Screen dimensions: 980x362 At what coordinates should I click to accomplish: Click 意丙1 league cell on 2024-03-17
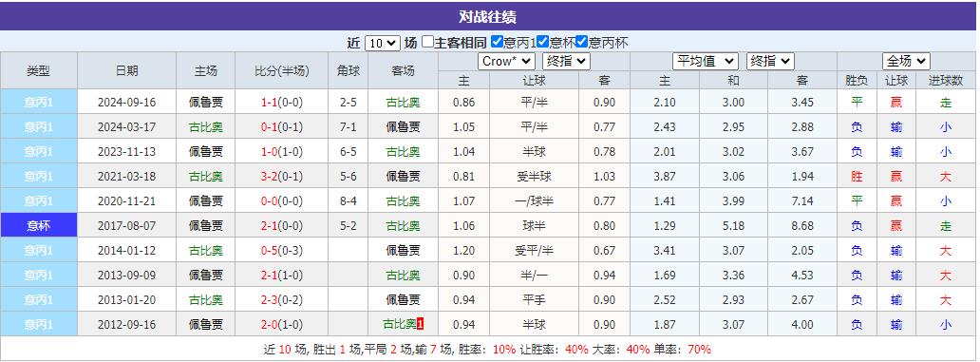(39, 127)
